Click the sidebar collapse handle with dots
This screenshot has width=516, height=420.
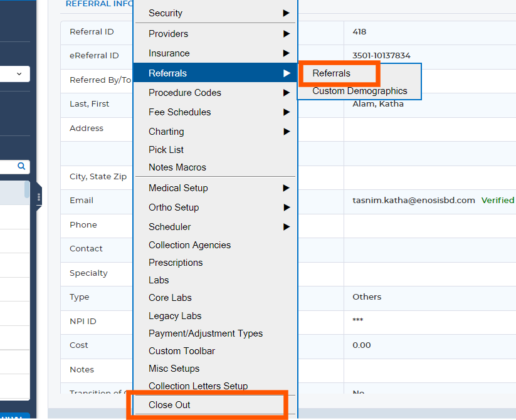pos(39,197)
